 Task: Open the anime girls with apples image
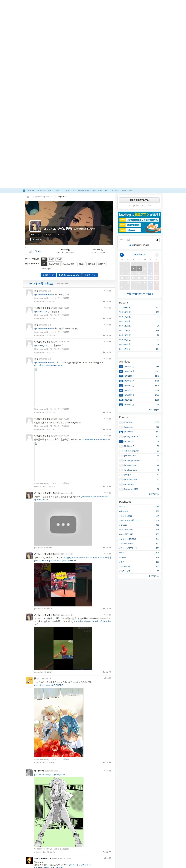59,722
